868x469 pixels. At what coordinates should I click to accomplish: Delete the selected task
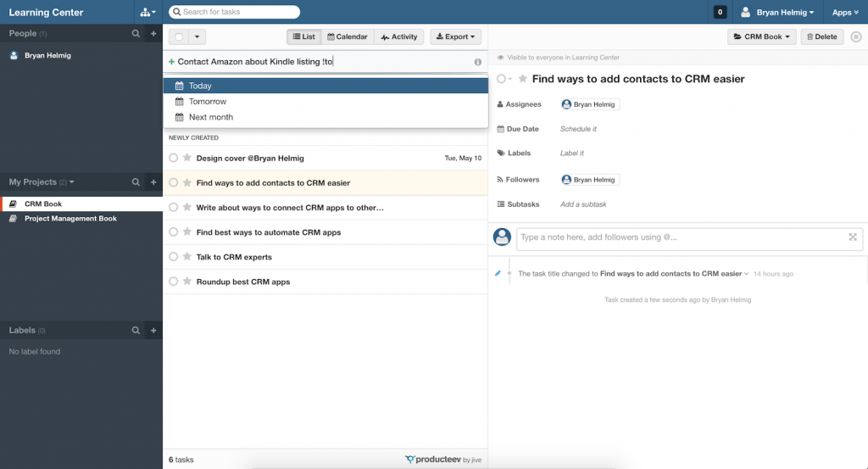point(821,37)
